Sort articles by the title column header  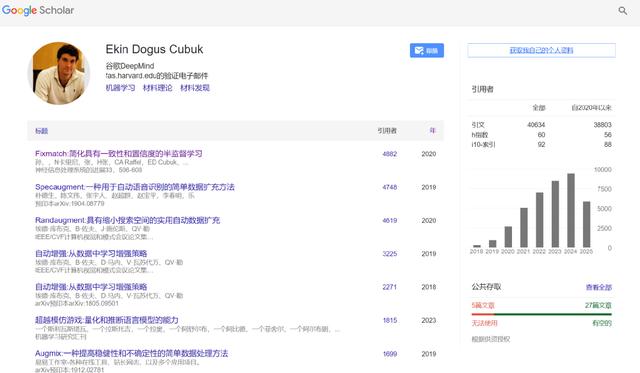tap(41, 131)
